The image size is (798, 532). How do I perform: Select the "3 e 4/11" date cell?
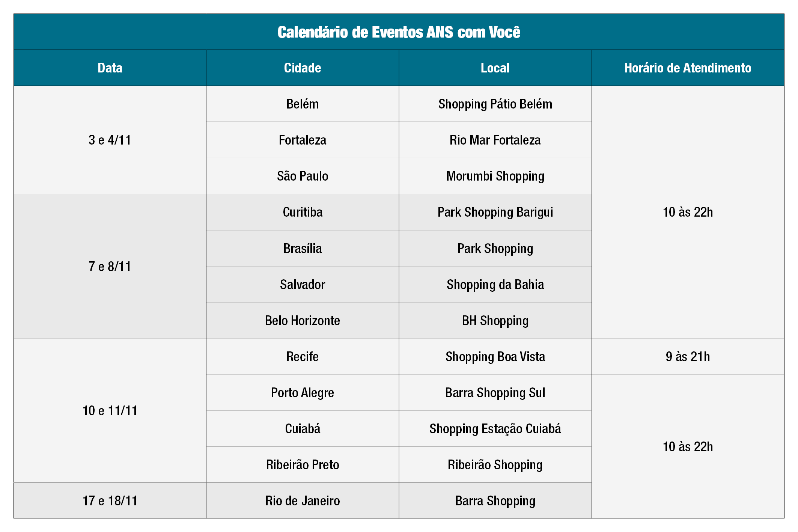110,140
